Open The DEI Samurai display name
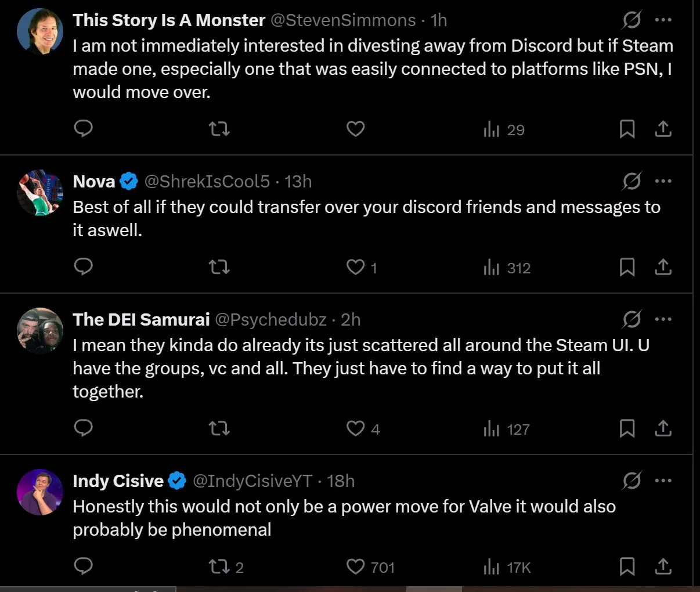This screenshot has width=700, height=592. click(141, 320)
